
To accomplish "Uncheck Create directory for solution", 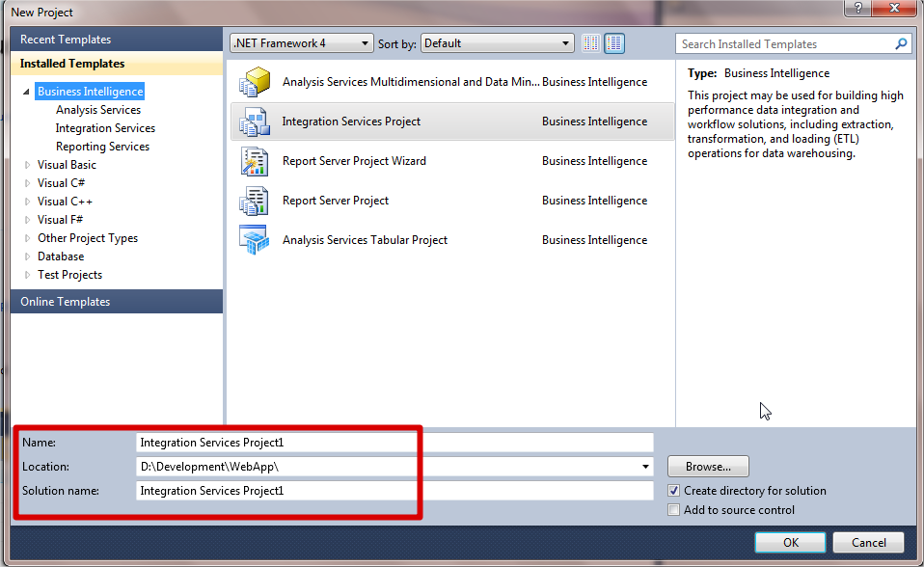I will (673, 491).
